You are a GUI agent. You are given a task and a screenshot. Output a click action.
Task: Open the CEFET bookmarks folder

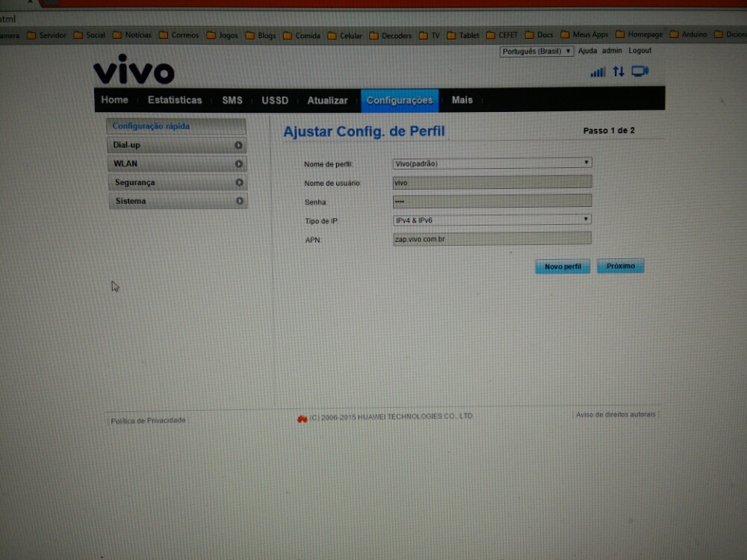click(502, 35)
